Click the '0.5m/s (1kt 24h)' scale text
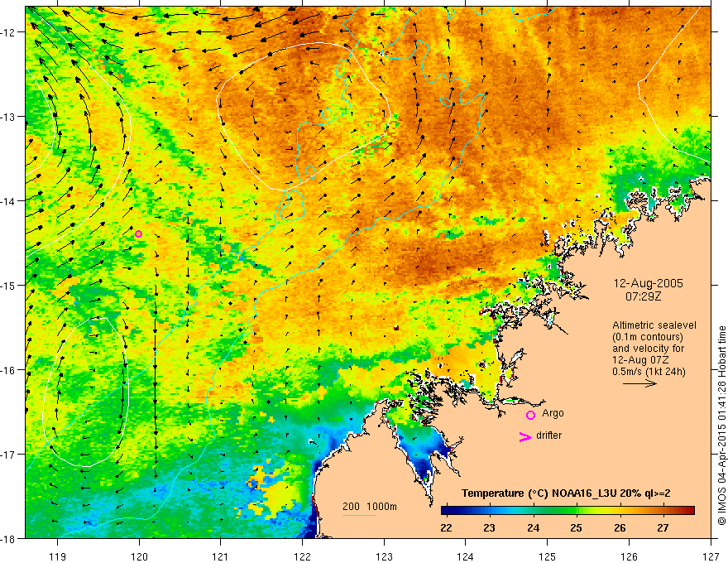The width and height of the screenshot is (728, 563). coord(649,372)
